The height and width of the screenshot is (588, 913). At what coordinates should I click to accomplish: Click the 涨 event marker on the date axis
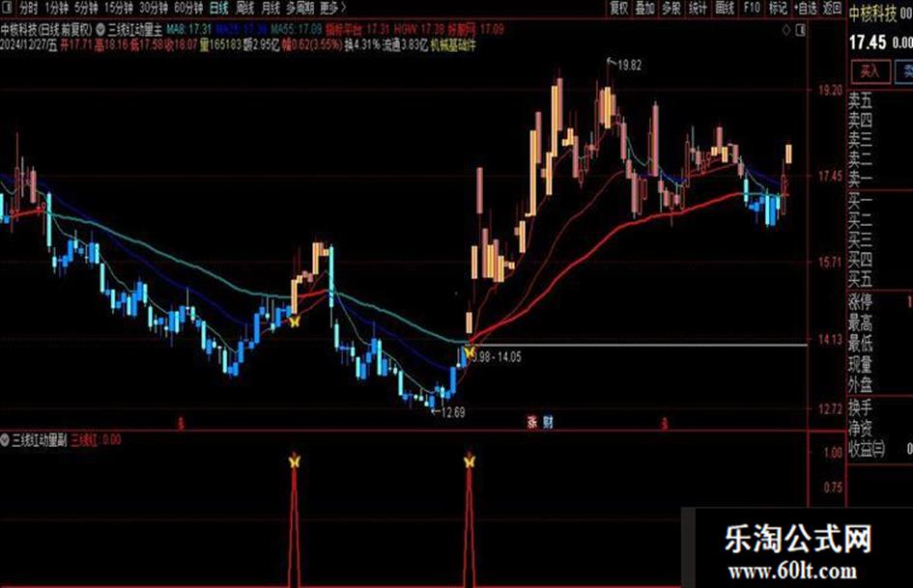(x=531, y=423)
